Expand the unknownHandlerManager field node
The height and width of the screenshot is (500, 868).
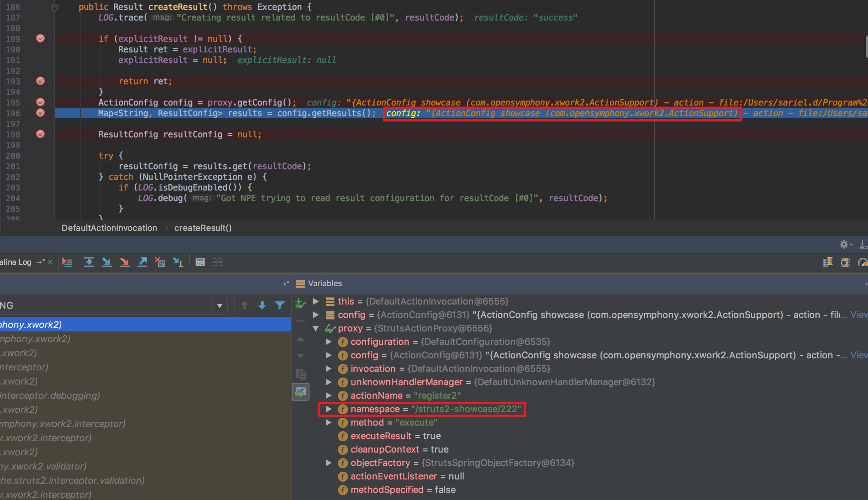point(328,382)
